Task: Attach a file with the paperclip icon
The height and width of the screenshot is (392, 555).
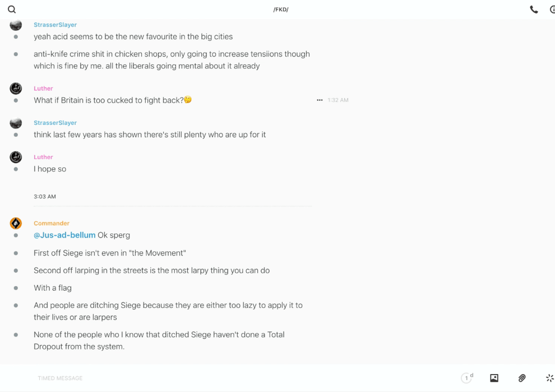Action: tap(522, 378)
